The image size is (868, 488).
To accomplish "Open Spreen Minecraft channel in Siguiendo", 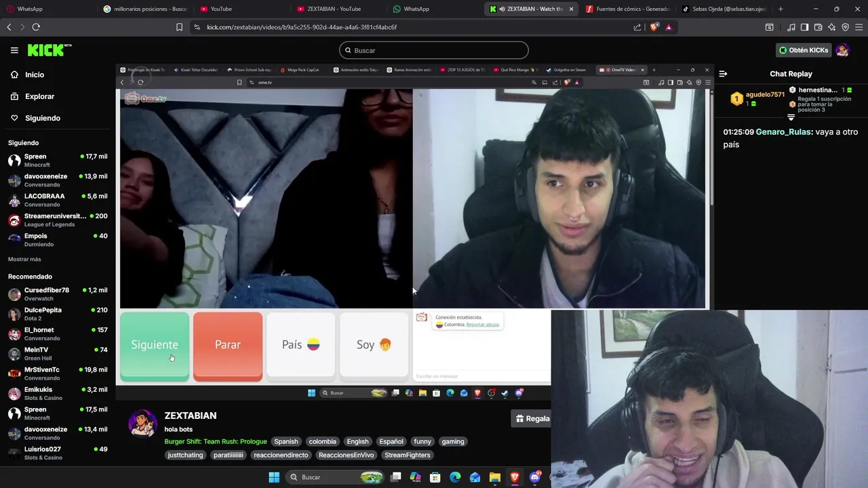I will [58, 160].
